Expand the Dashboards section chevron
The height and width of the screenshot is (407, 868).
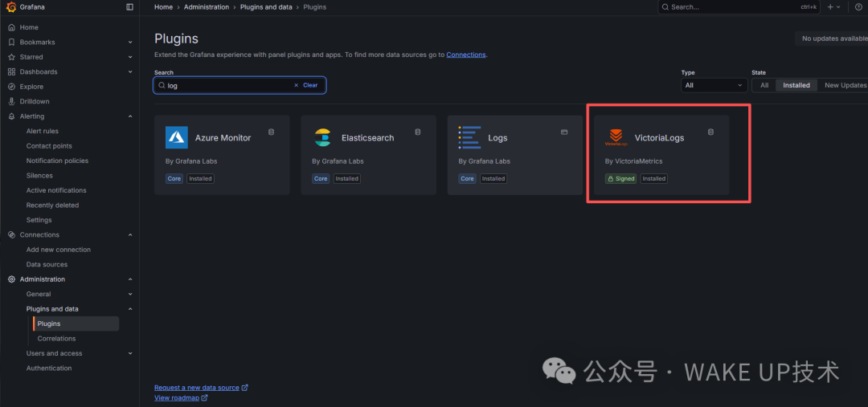pyautogui.click(x=130, y=72)
